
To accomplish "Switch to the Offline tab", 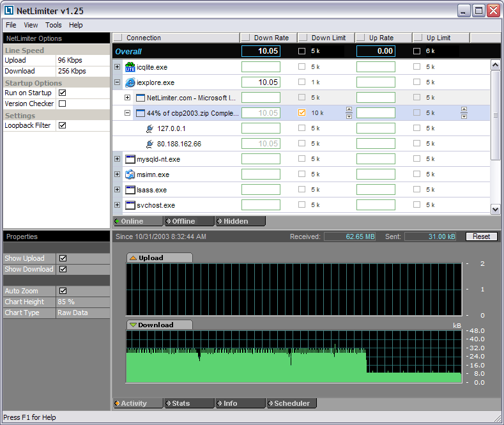I will point(189,221).
